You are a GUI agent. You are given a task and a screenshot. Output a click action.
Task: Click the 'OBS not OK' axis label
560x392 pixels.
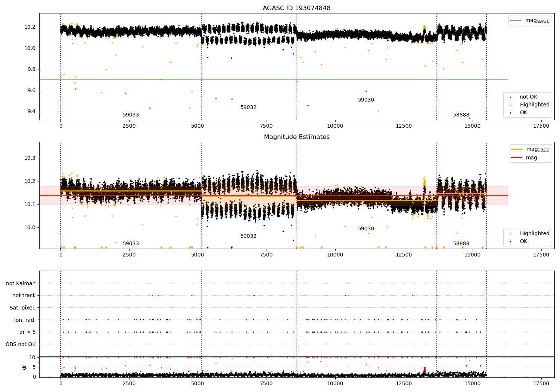coord(21,345)
